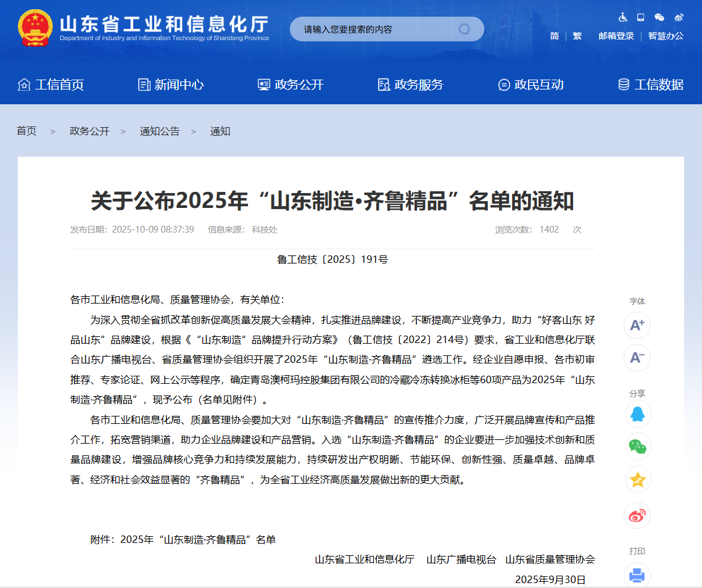Screen dimensions: 702x588
Task: Share article via green WeChat icon
Action: pyautogui.click(x=637, y=447)
